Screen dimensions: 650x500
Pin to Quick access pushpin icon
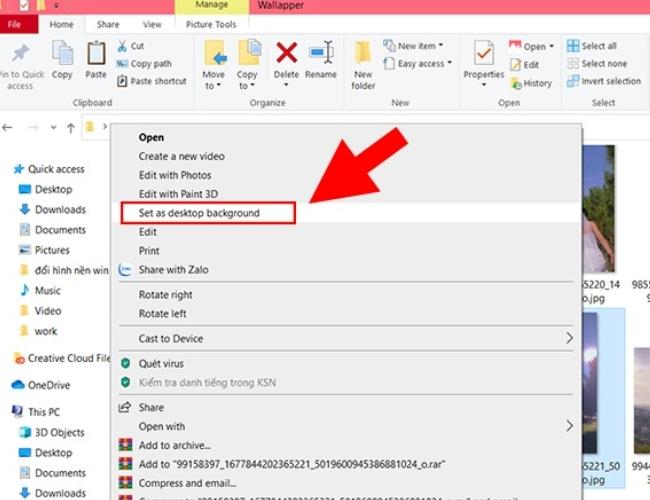(x=20, y=53)
